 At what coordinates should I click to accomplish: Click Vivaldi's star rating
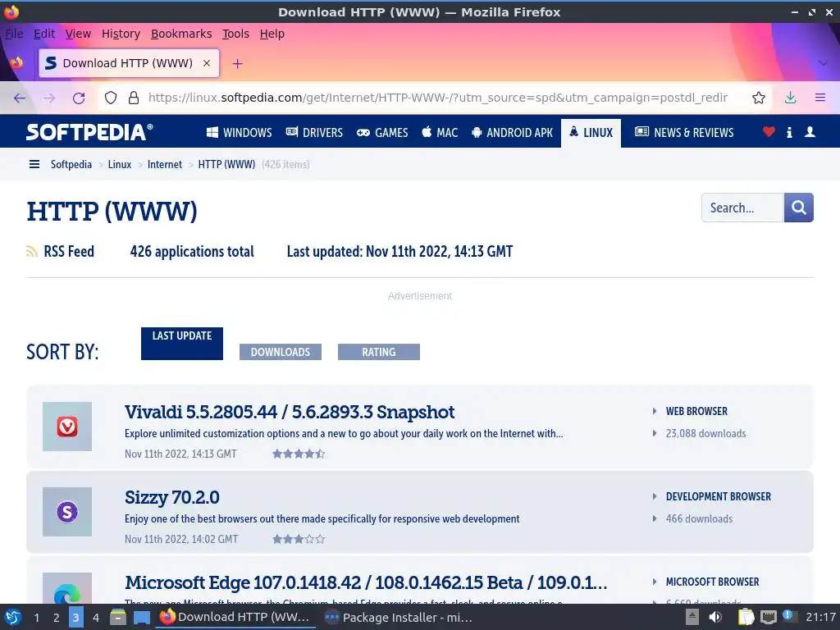pyautogui.click(x=299, y=454)
